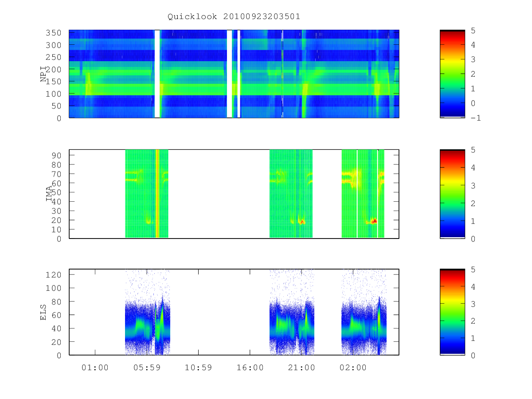Screen dimensions: 532x399
Task: Pick the ELS panel color bar
Action: coord(452,312)
